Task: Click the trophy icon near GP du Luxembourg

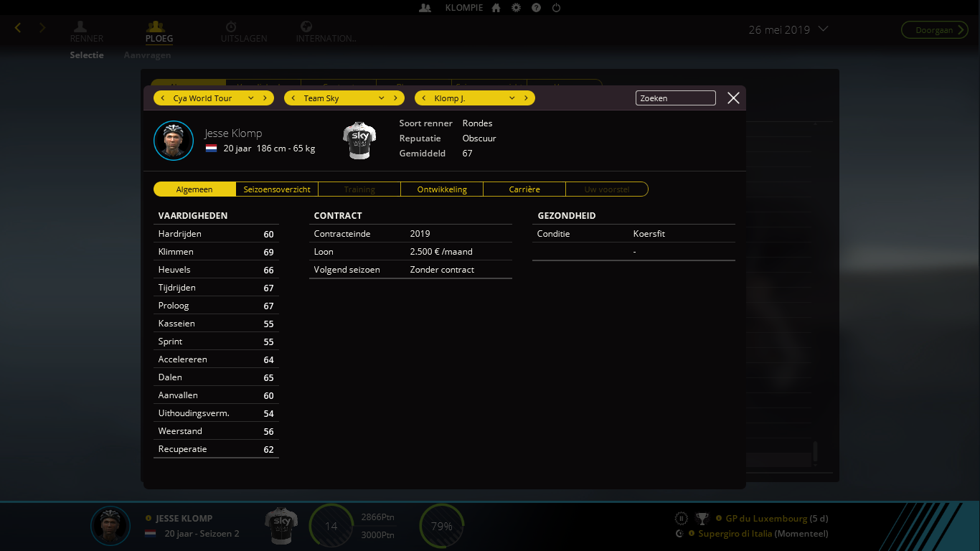Action: [x=702, y=519]
